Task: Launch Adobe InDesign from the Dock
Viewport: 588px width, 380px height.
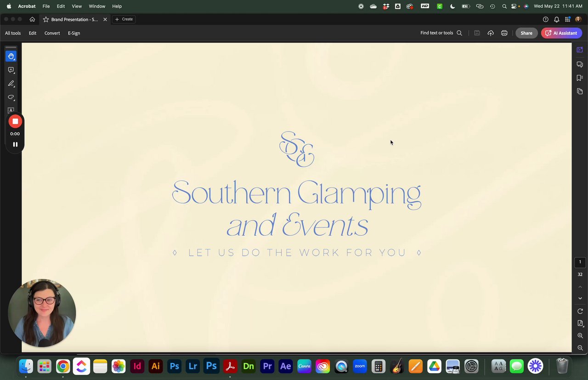Action: [x=137, y=366]
